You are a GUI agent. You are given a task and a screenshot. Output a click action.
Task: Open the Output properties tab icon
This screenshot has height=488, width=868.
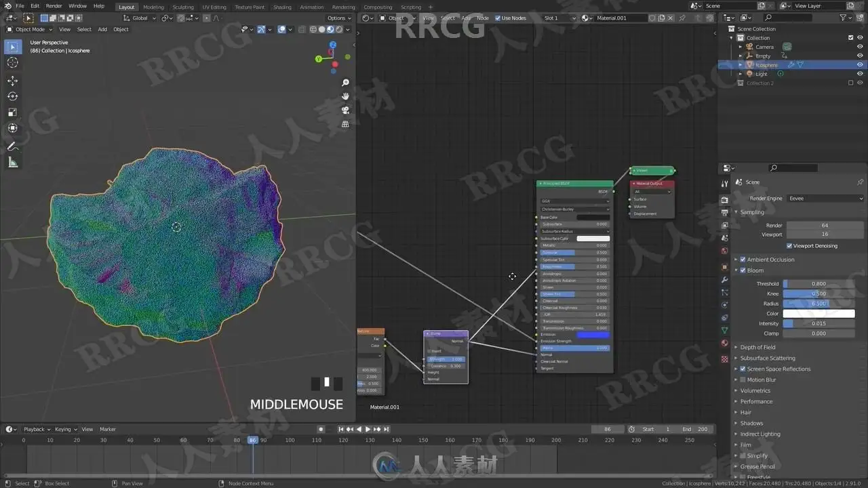(725, 213)
